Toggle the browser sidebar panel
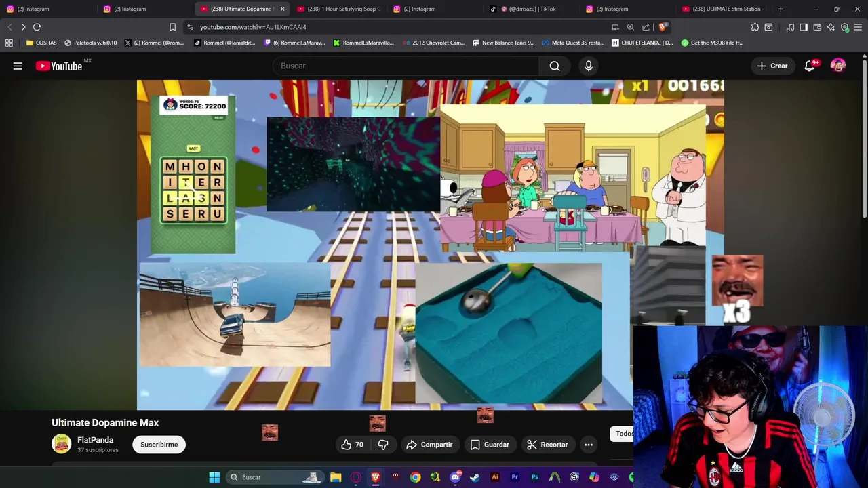Image resolution: width=868 pixels, height=488 pixels. click(804, 27)
